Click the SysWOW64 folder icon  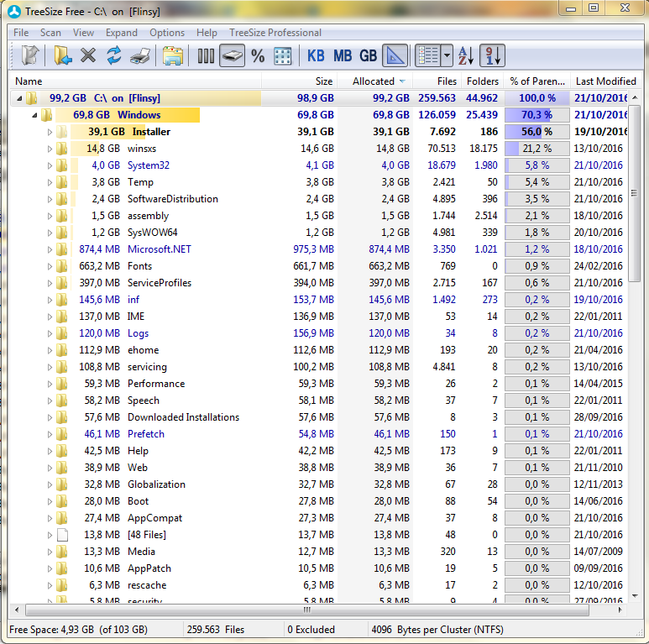[61, 233]
